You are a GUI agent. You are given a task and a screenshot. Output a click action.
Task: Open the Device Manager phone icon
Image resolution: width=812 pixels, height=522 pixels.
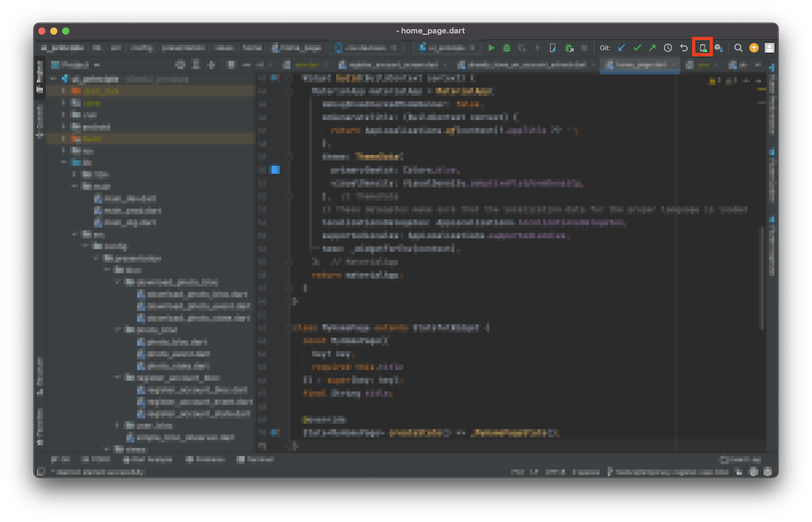(702, 48)
